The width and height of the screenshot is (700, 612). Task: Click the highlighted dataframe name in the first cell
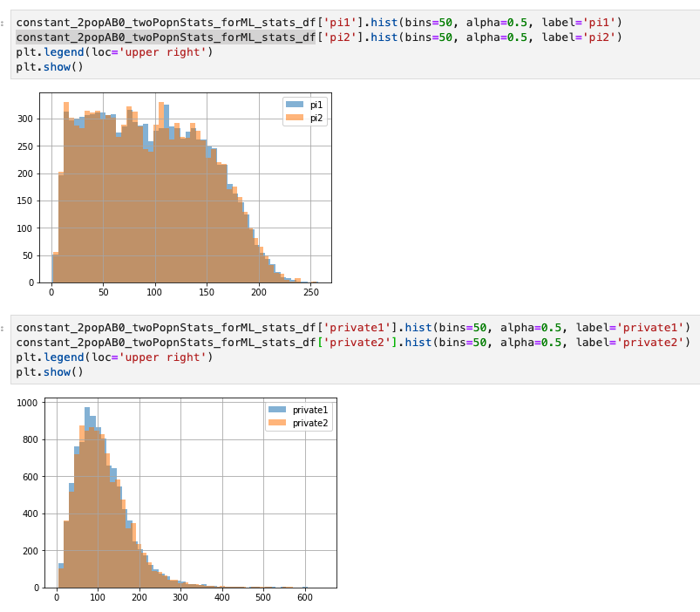[x=166, y=37]
